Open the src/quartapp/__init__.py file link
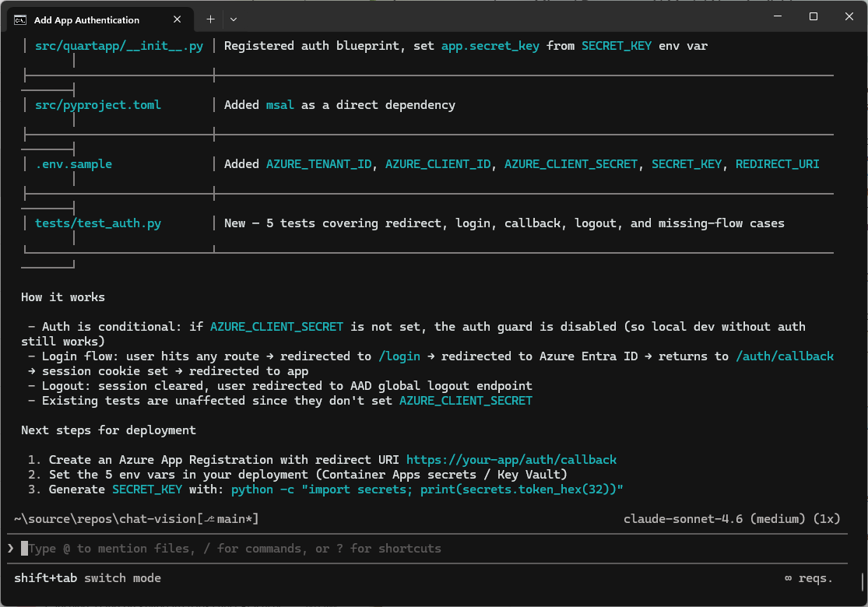This screenshot has width=868, height=607. 118,45
